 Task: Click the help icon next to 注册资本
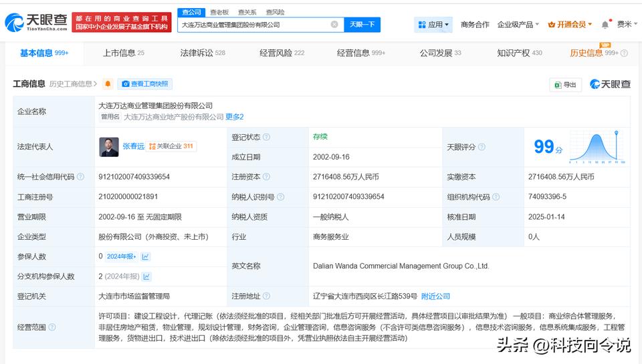coord(266,177)
